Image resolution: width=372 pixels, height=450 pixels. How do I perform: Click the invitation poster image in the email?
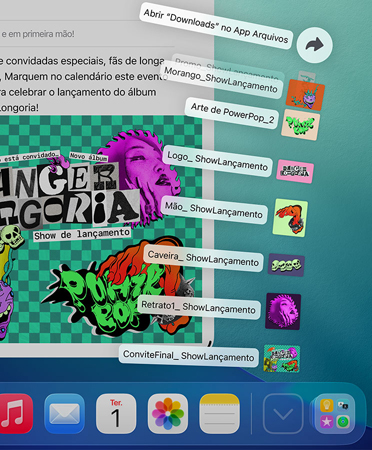[101, 229]
